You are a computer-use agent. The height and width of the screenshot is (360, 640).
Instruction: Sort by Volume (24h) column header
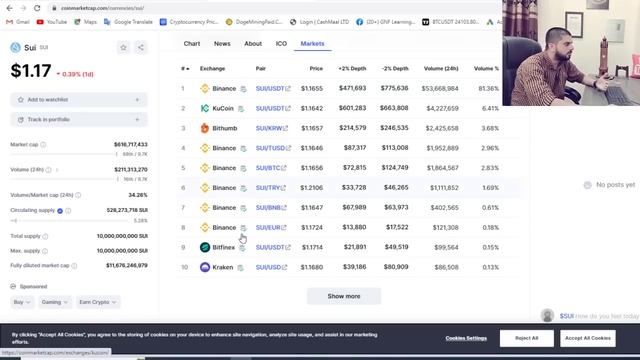click(441, 69)
